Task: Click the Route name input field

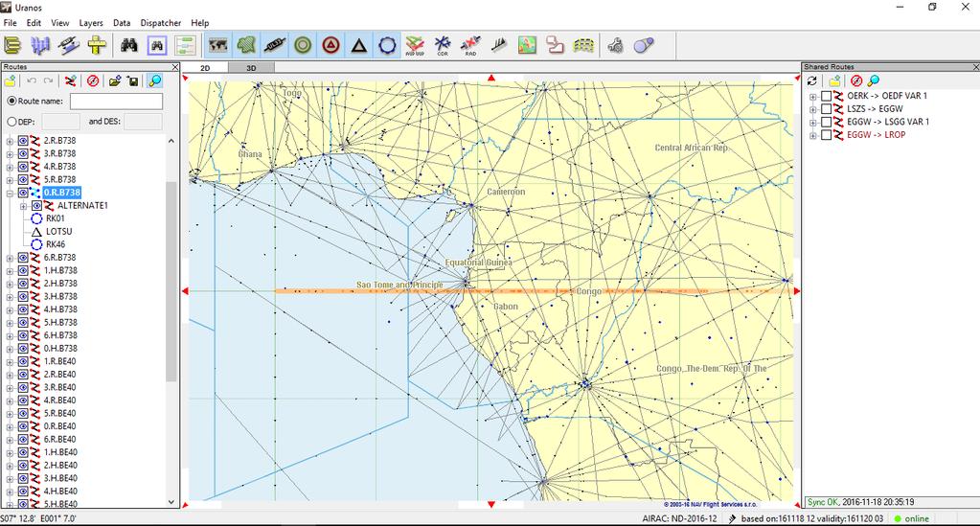Action: [x=116, y=101]
